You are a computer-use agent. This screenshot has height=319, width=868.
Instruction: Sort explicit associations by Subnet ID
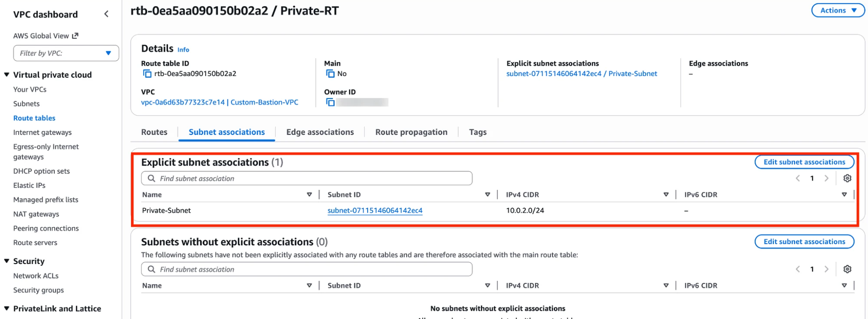(x=487, y=194)
